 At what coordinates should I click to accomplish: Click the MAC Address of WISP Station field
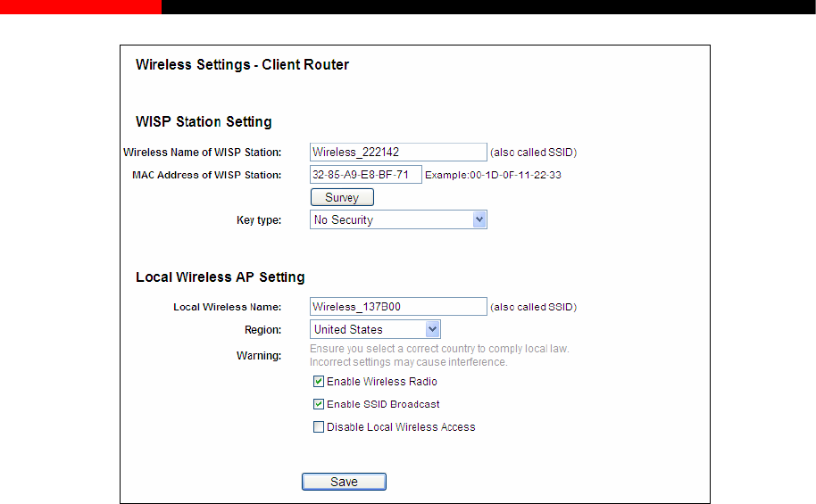coord(365,175)
